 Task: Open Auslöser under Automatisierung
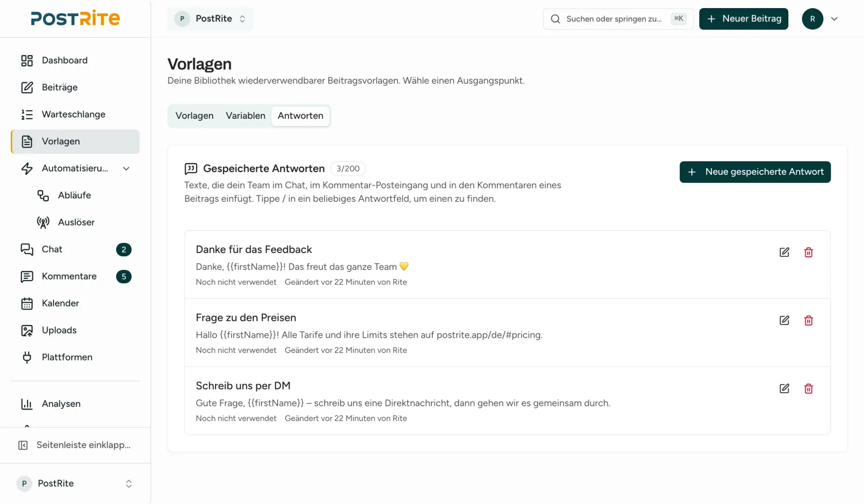[x=83, y=222]
